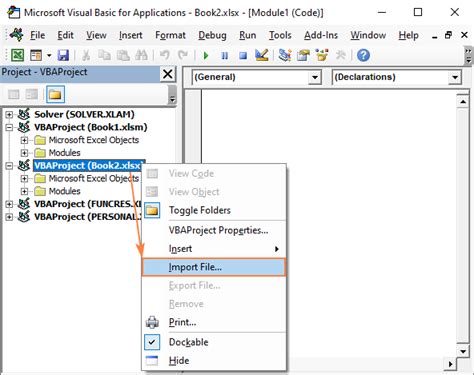This screenshot has width=474, height=375.
Task: Open the View menu
Action: [96, 35]
